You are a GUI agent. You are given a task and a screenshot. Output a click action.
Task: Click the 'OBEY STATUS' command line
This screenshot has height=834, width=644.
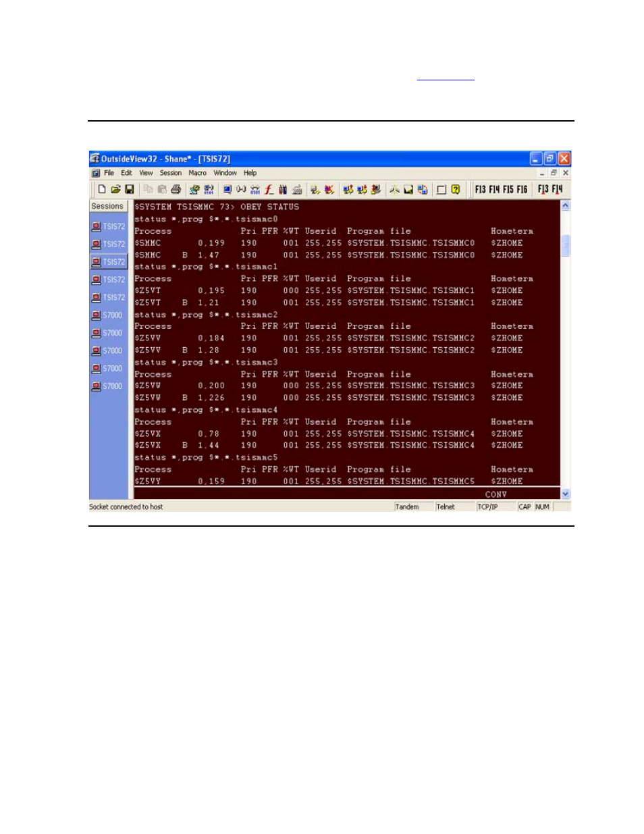(217, 207)
